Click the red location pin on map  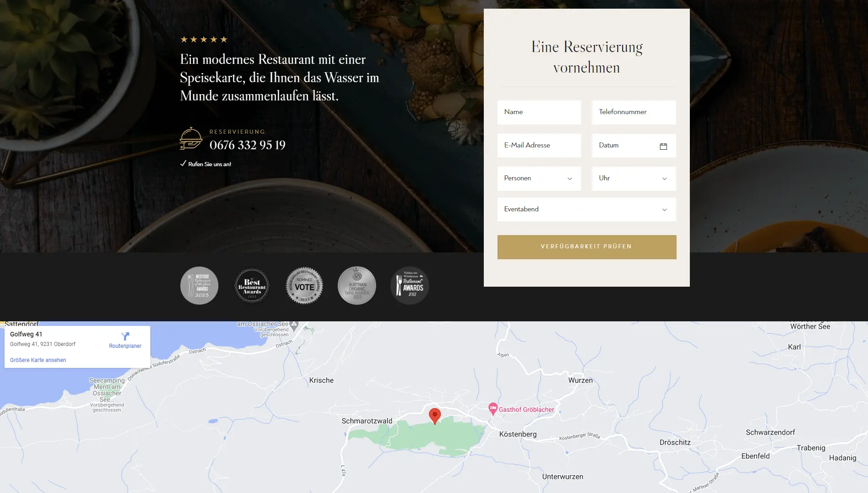435,416
